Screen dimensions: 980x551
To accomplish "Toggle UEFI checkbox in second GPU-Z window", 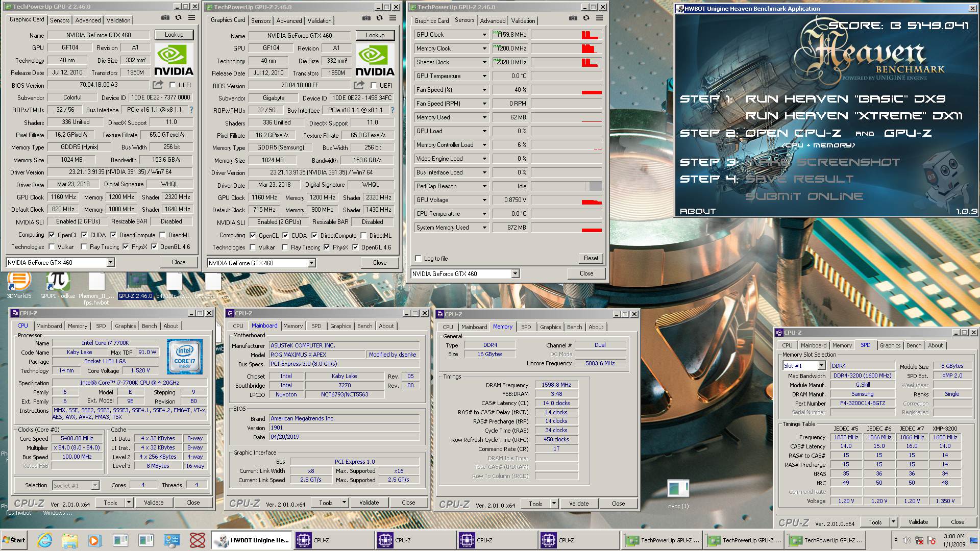I will tap(374, 86).
